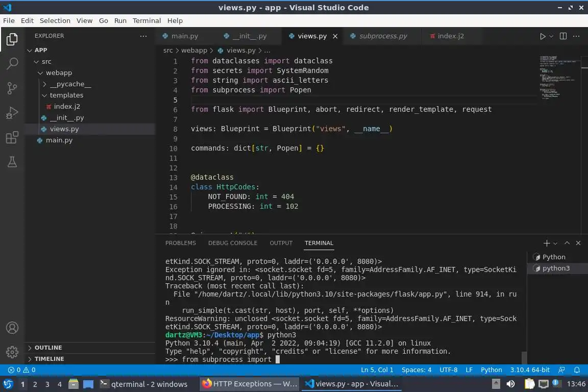
Task: Switch to the DEBUG CONSOLE panel tab
Action: click(x=233, y=243)
